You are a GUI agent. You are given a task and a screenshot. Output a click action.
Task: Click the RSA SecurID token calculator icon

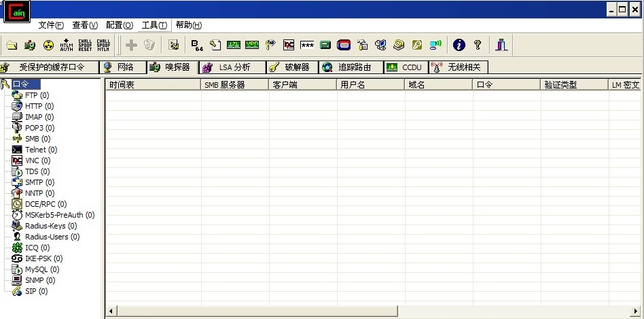[x=344, y=45]
